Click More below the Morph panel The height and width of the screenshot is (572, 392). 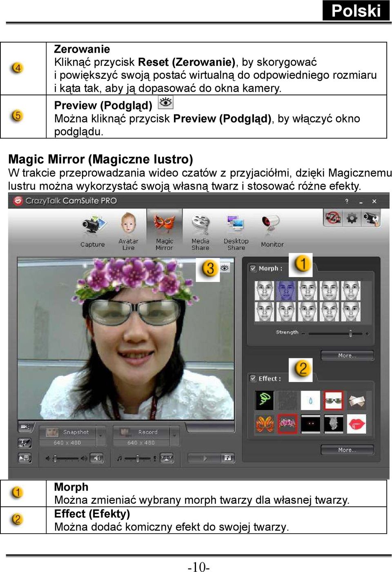[347, 355]
